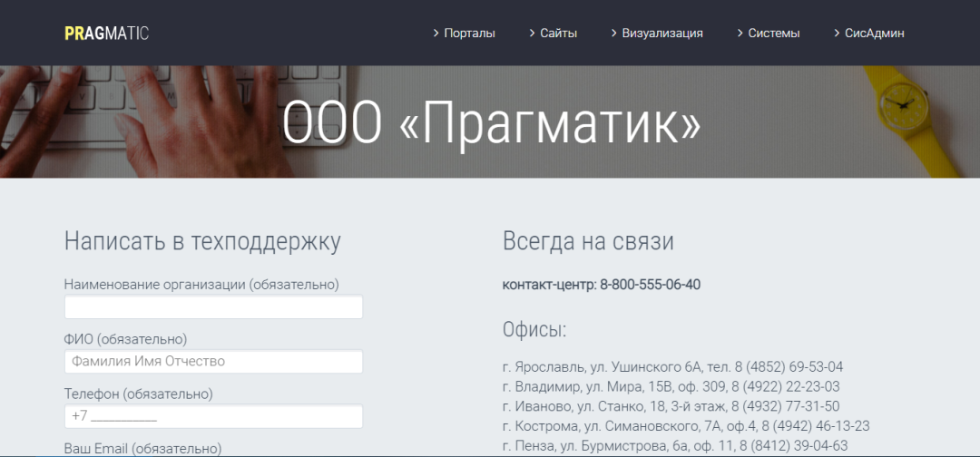980x457 pixels.
Task: Click the Наименование организации (обязательно) label
Action: point(201,285)
